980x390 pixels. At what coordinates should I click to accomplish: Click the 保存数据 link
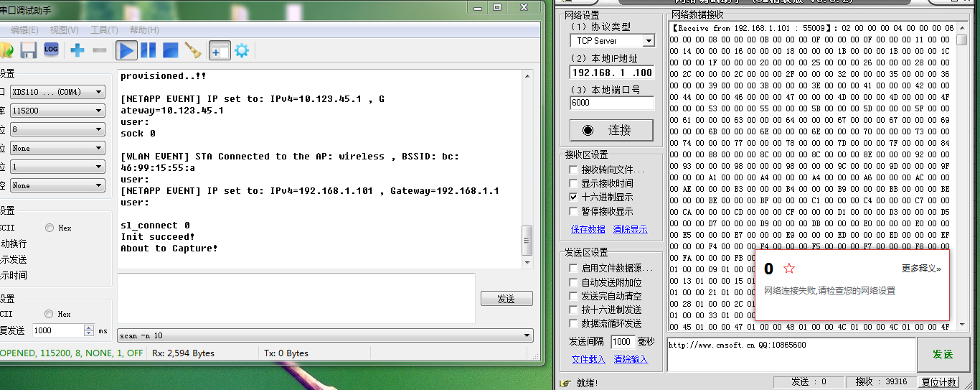click(x=588, y=229)
